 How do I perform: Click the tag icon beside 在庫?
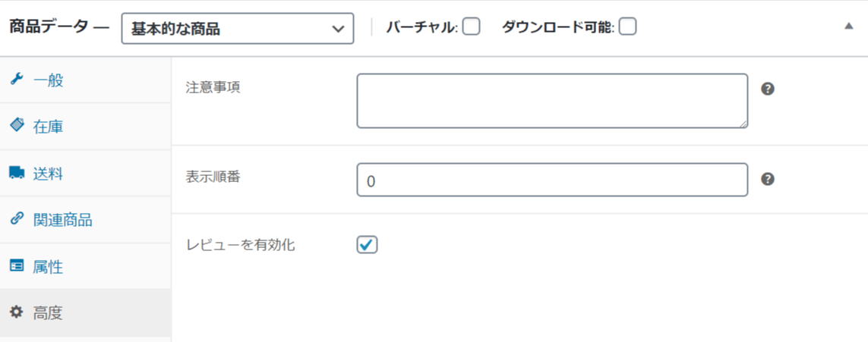pyautogui.click(x=17, y=127)
